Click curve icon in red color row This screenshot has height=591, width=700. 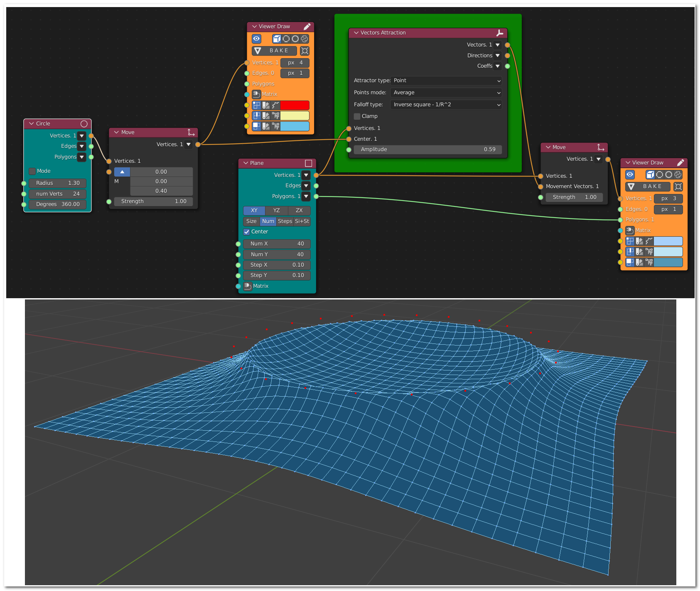[x=275, y=105]
